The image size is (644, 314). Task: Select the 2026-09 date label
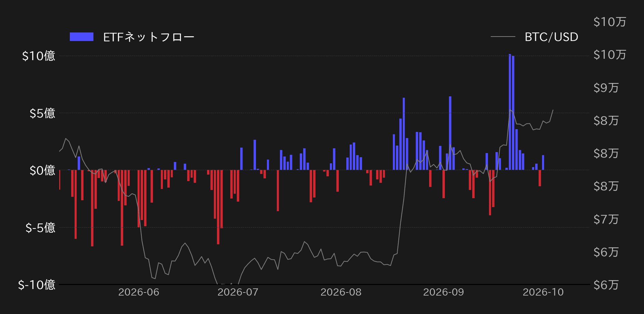coord(443,292)
